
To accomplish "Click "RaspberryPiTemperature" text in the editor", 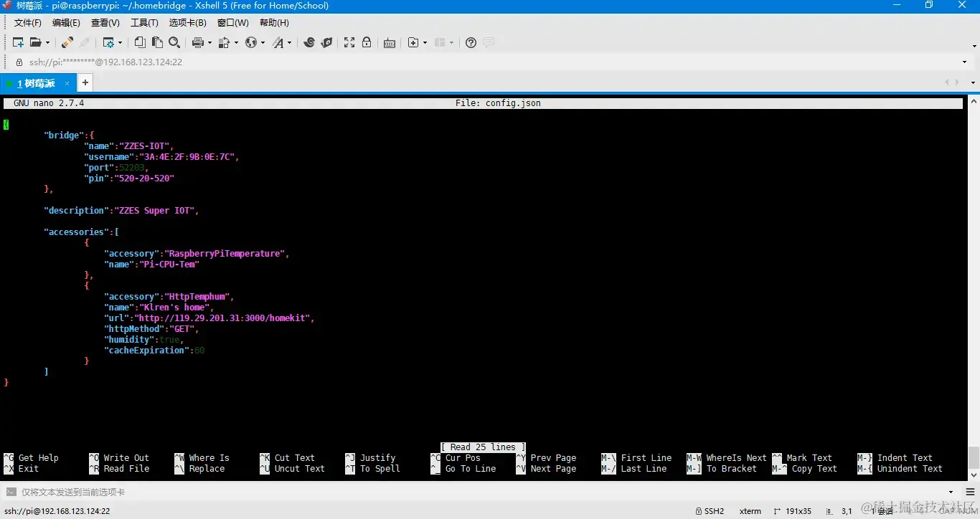I will tap(225, 254).
